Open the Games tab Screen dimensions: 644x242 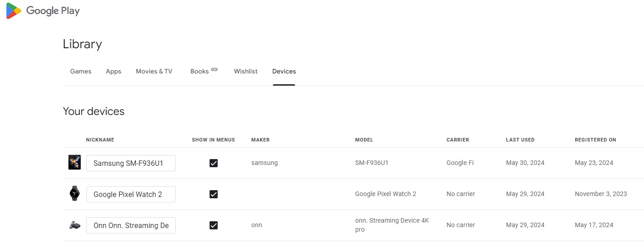(x=80, y=71)
